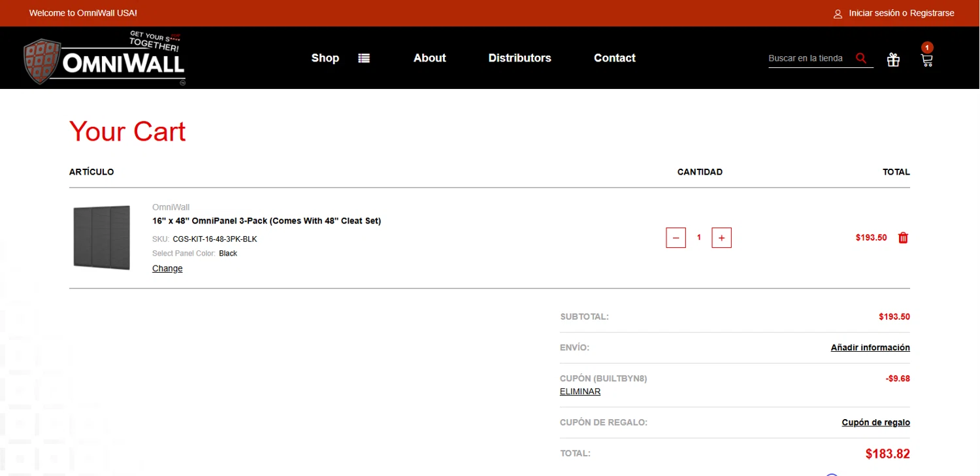Click Change under the product options
This screenshot has width=980, height=476.
[167, 269]
